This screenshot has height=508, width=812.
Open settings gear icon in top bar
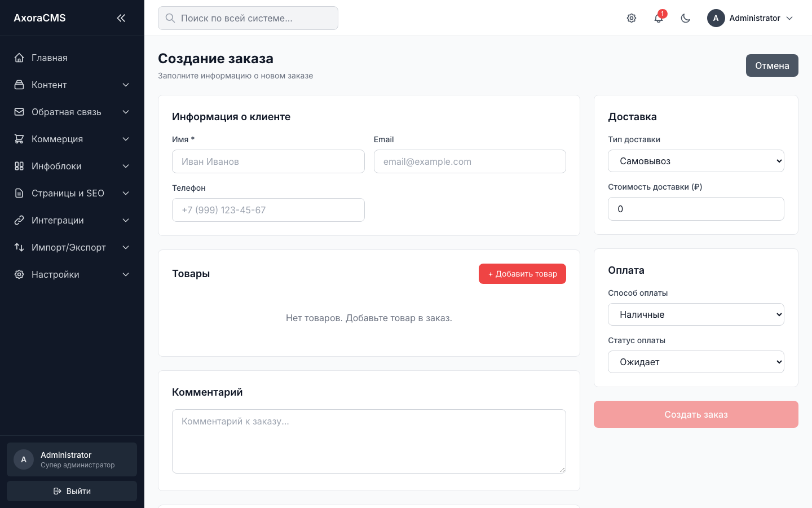pos(632,18)
